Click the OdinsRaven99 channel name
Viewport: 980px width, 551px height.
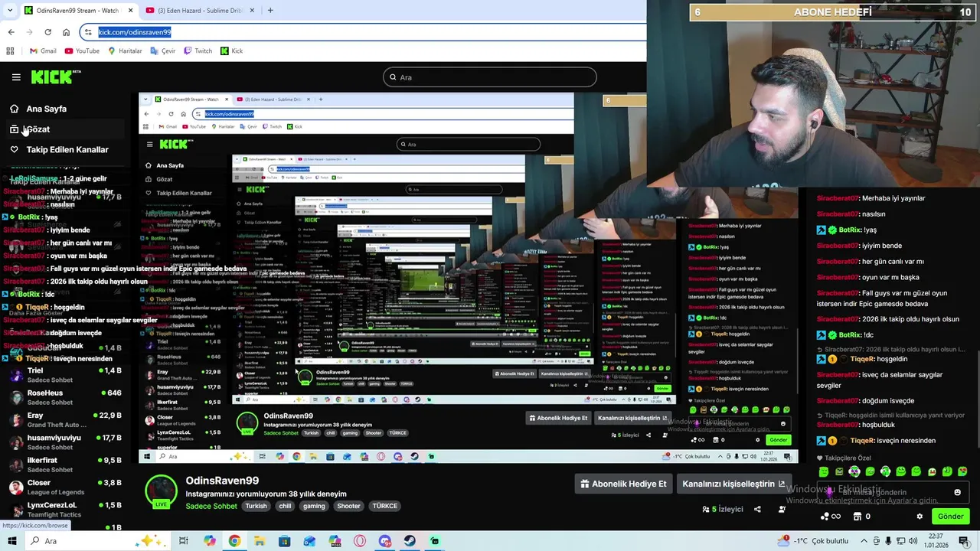point(222,481)
